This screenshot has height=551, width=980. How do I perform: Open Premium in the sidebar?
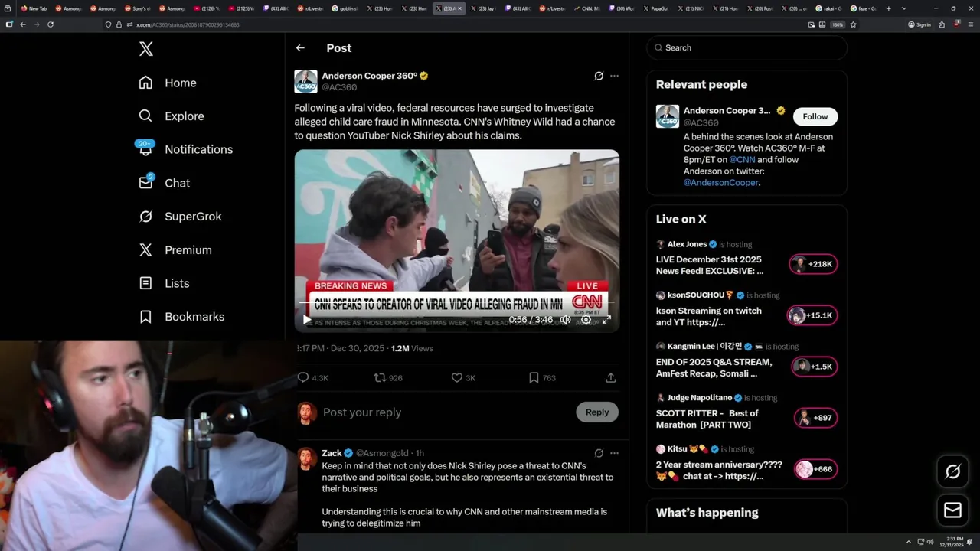click(175, 250)
